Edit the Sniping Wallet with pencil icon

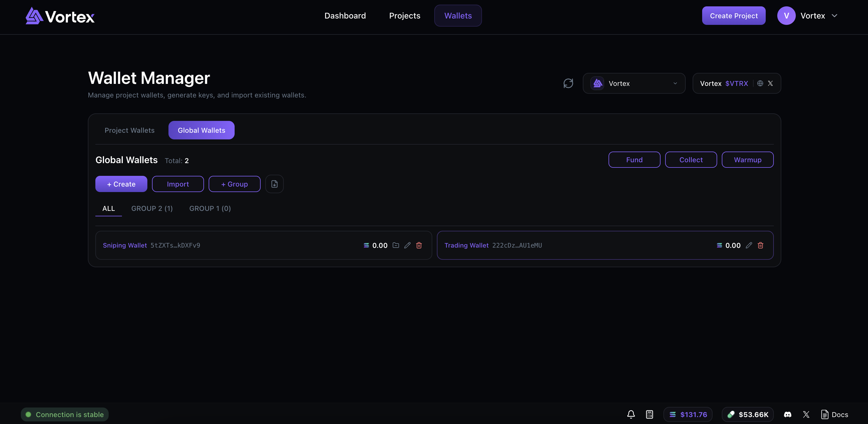pyautogui.click(x=407, y=245)
